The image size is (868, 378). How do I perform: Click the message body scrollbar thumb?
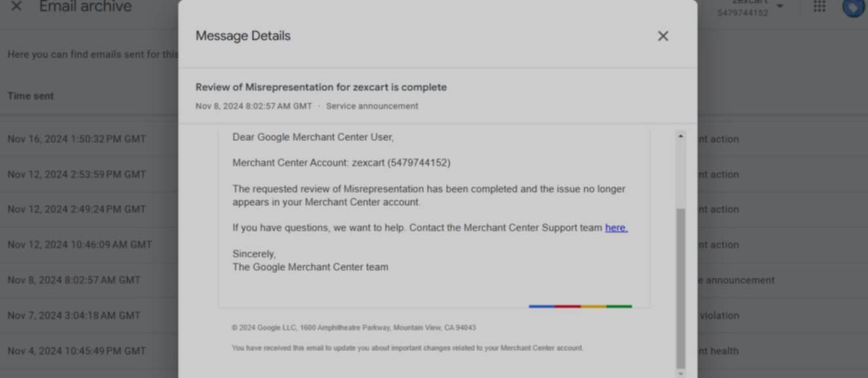click(681, 289)
